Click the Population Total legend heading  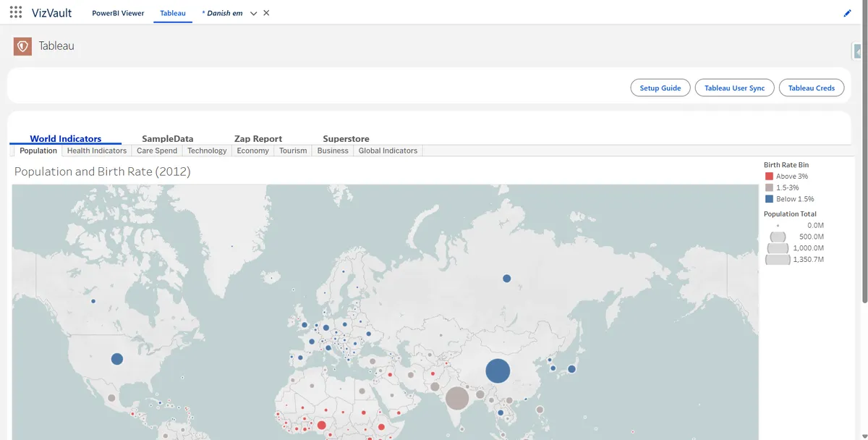coord(790,214)
